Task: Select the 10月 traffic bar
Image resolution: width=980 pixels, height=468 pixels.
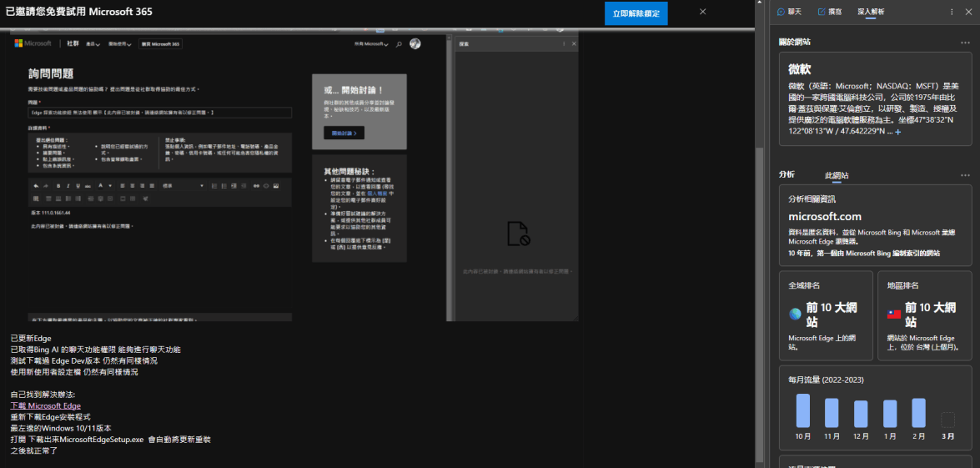Action: 802,410
